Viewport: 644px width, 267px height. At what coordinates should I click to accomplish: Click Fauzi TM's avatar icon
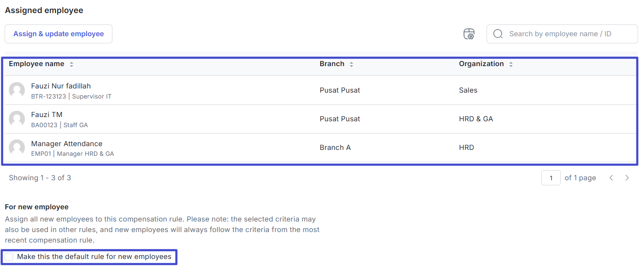click(x=17, y=119)
